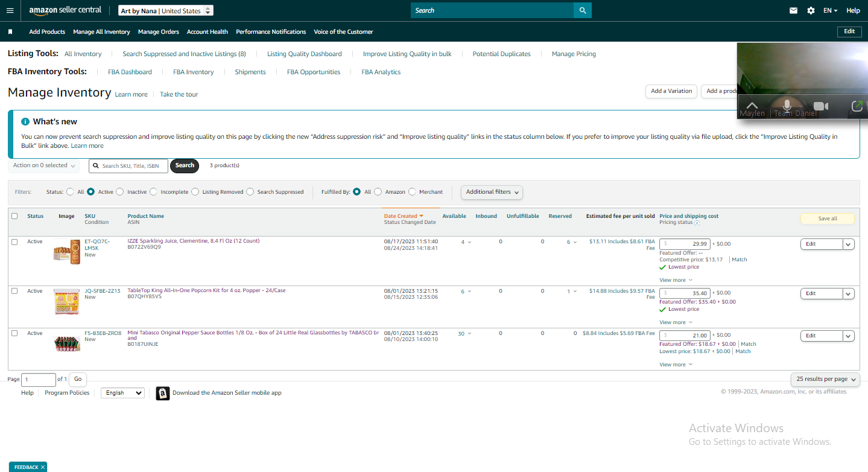Expand View more in IZZE pricing cell

pos(676,280)
